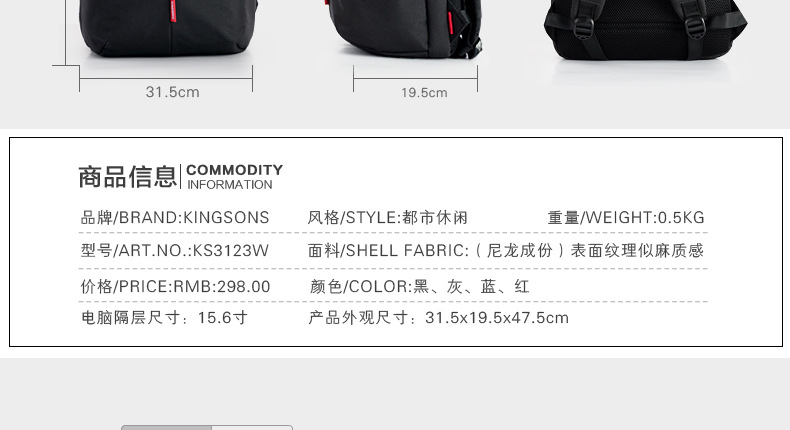790x430 pixels.
Task: Click the SHELL FABRIC description line
Action: pyautogui.click(x=506, y=251)
